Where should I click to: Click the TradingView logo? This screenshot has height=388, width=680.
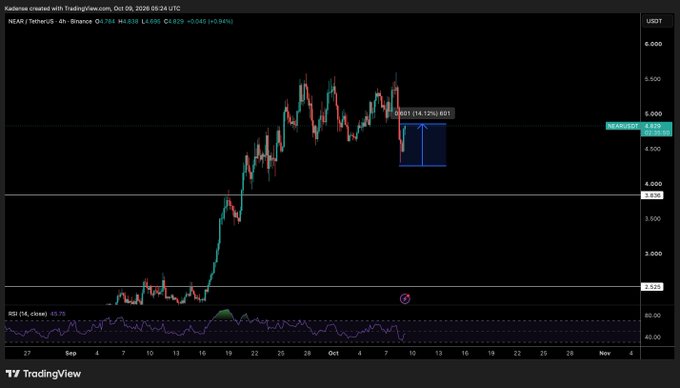pos(43,374)
